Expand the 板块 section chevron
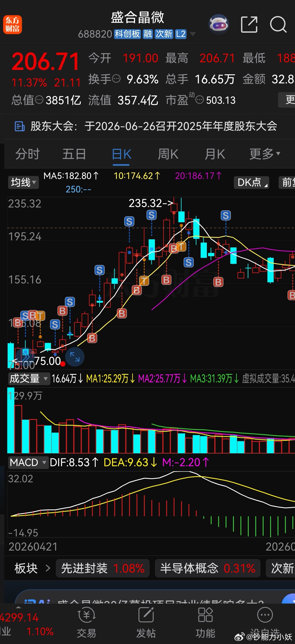Image resolution: width=295 pixels, height=644 pixels. 48,568
